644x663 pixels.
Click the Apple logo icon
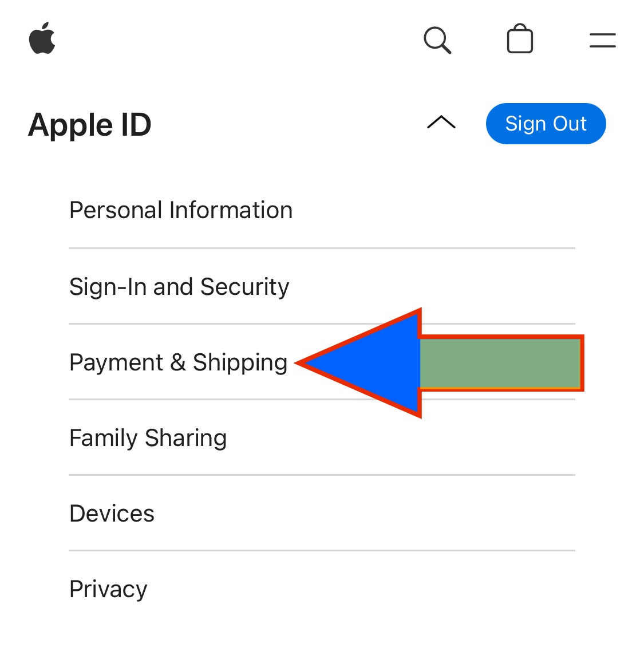coord(42,38)
